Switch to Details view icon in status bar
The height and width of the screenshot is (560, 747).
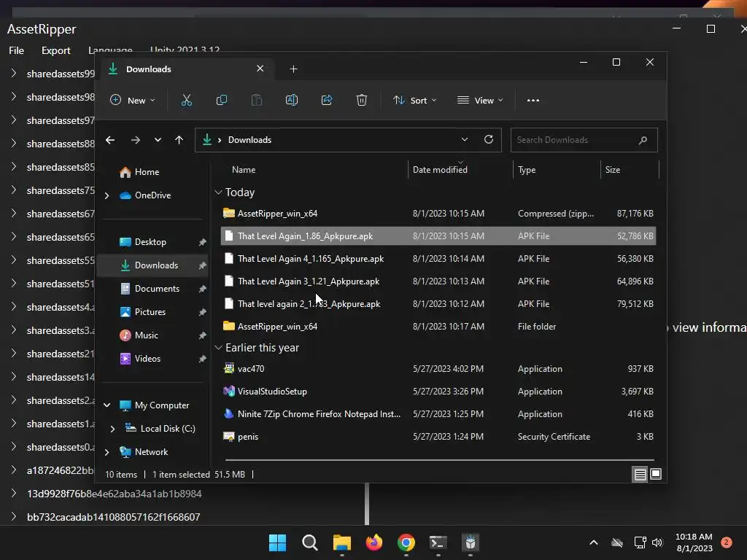point(640,474)
